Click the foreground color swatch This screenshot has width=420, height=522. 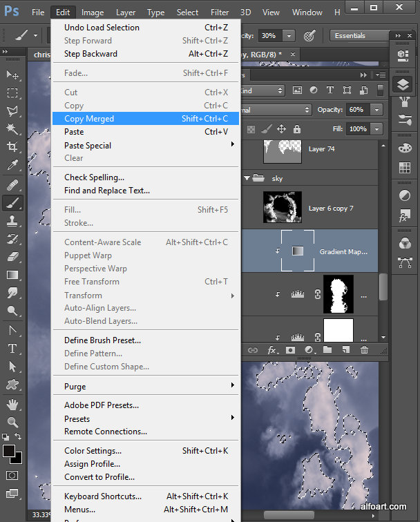pyautogui.click(x=10, y=451)
